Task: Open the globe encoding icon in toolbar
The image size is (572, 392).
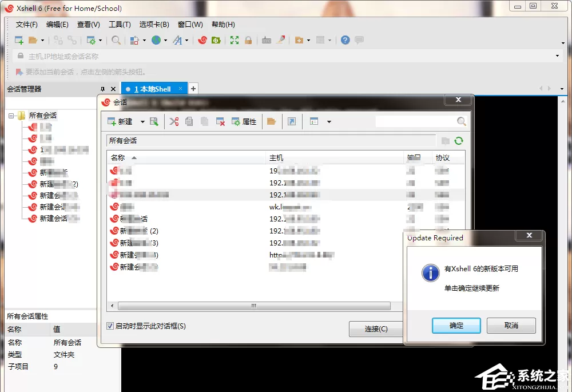Action: coord(156,40)
